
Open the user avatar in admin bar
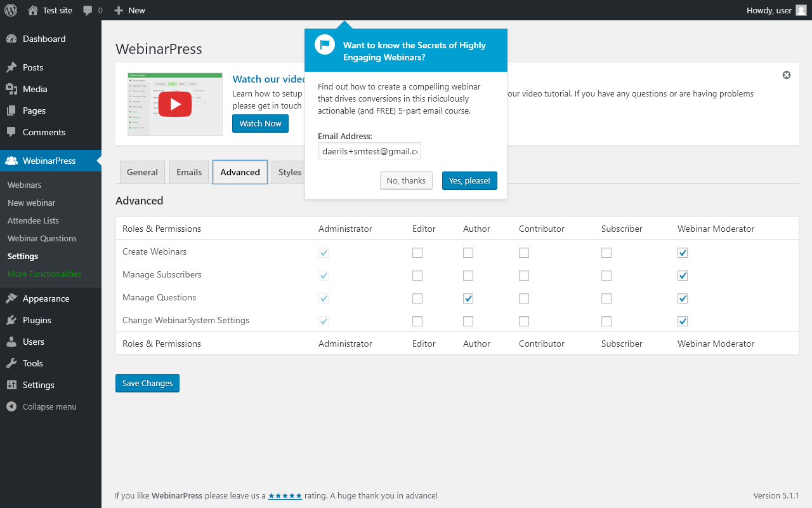point(801,10)
